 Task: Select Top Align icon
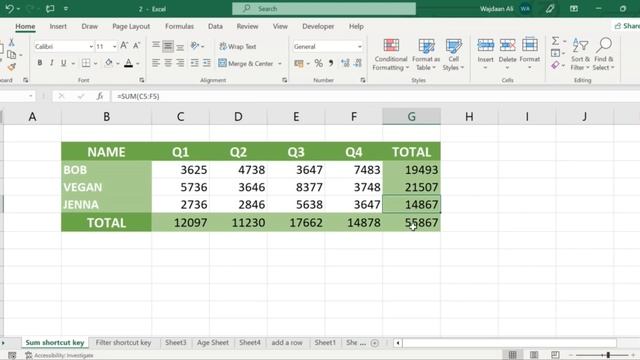tap(156, 46)
